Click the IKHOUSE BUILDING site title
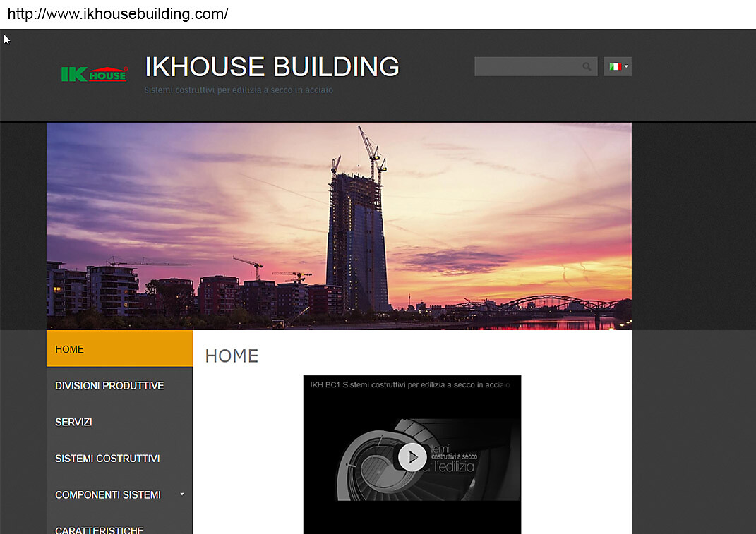The width and height of the screenshot is (756, 534). 272,66
